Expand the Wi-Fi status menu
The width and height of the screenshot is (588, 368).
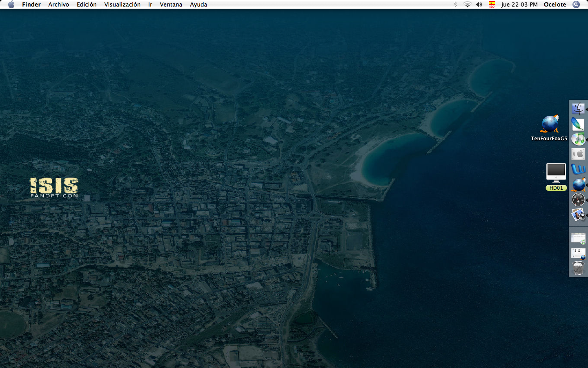(467, 4)
